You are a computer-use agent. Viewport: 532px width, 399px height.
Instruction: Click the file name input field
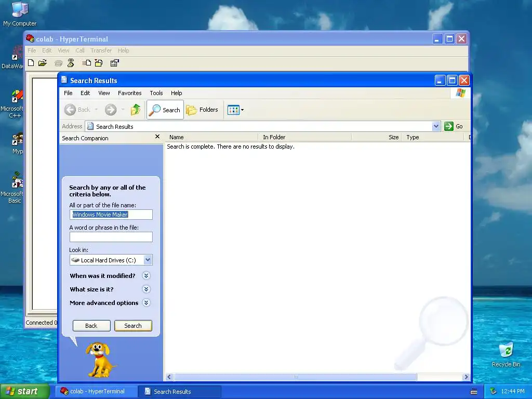click(x=111, y=215)
